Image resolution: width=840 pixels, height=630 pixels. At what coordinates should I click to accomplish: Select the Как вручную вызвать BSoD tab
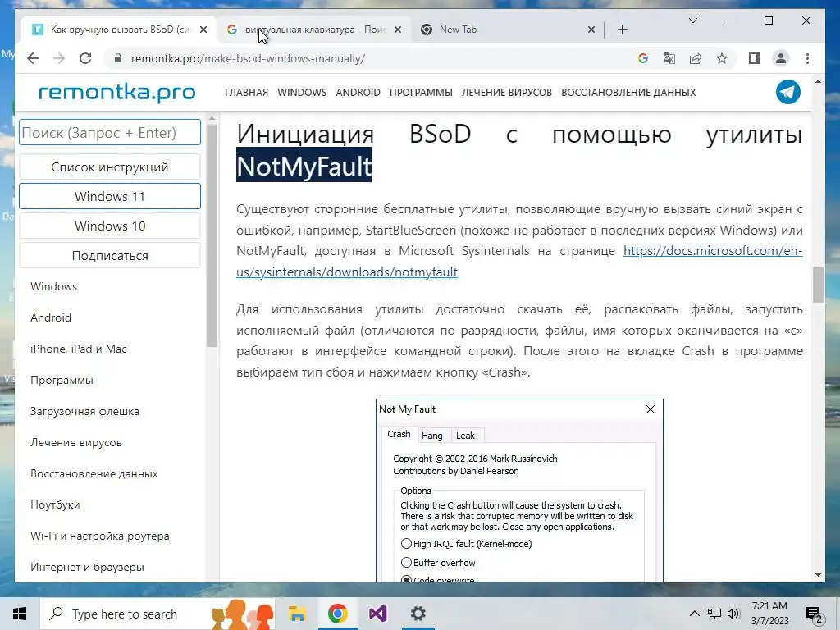[119, 30]
